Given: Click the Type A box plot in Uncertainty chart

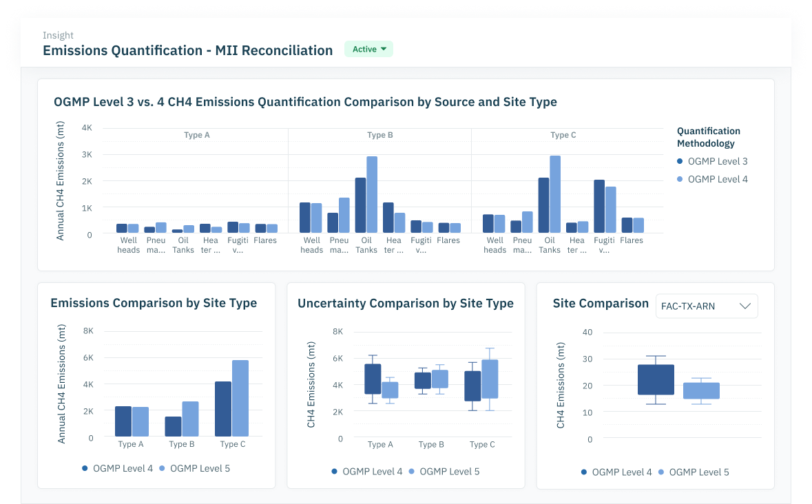Looking at the screenshot, I should point(373,379).
